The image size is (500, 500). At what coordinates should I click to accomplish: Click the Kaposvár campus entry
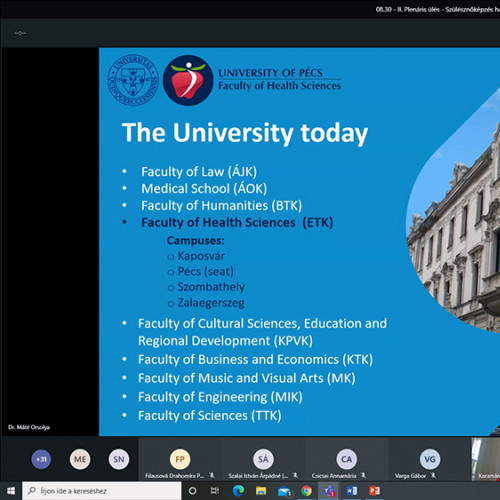201,256
